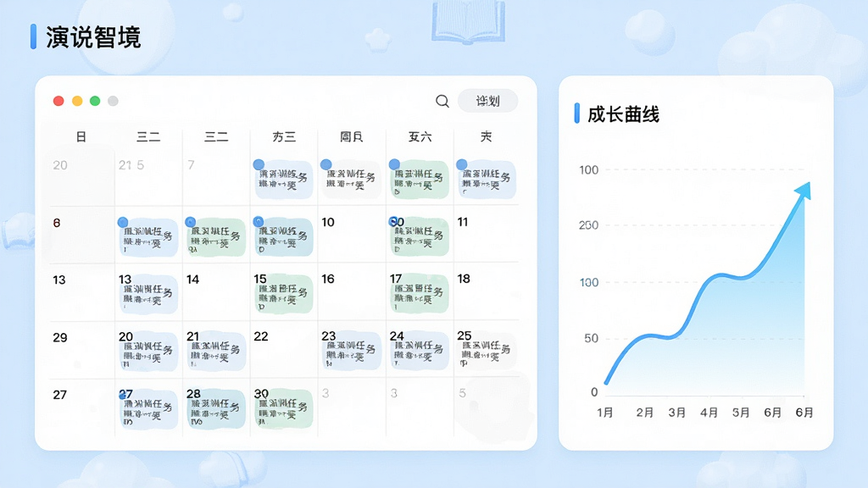The height and width of the screenshot is (488, 868).
Task: Click the pill button beside the search icon
Action: [487, 101]
